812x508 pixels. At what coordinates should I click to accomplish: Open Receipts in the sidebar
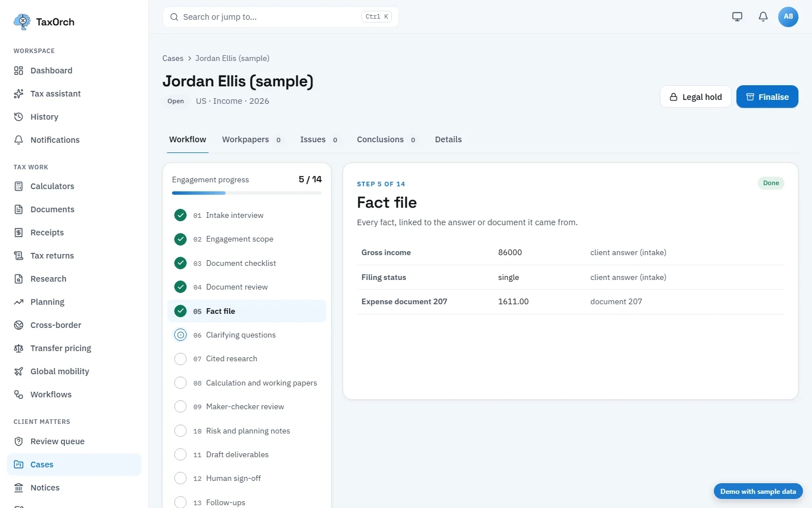point(74,233)
